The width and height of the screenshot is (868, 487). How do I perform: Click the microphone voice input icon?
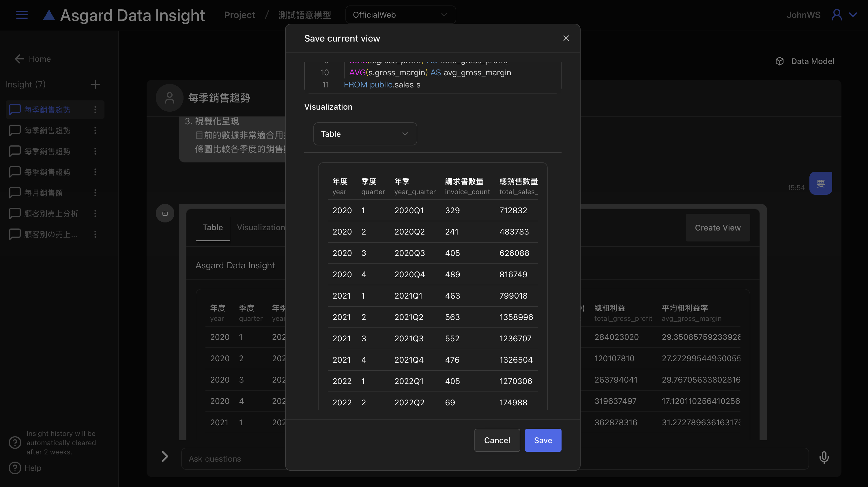(824, 457)
